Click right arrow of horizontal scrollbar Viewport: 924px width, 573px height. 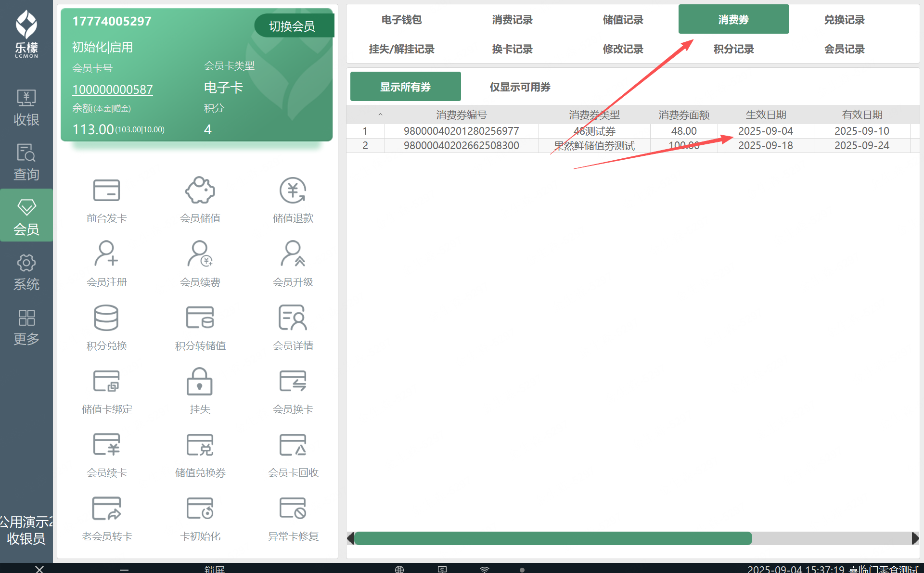(915, 538)
